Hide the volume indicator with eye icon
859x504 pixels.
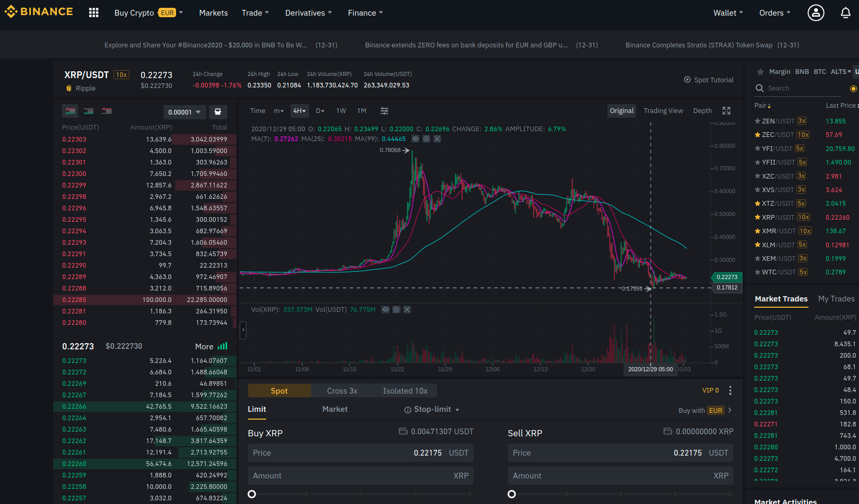click(385, 310)
